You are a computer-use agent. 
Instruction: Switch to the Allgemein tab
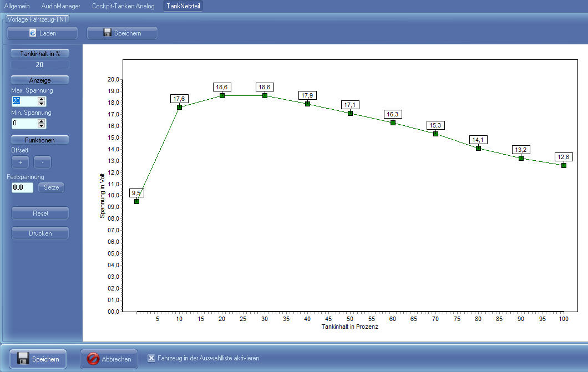[x=17, y=6]
